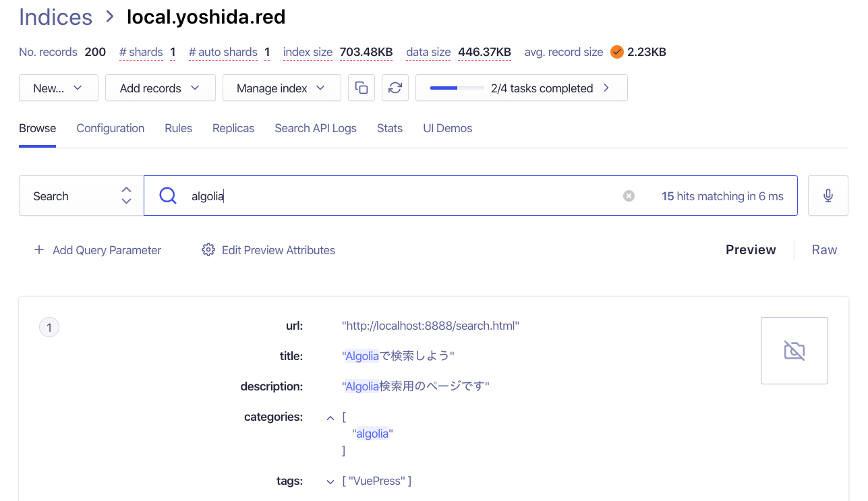The height and width of the screenshot is (501, 868).
Task: Switch to Raw view mode
Action: point(824,249)
